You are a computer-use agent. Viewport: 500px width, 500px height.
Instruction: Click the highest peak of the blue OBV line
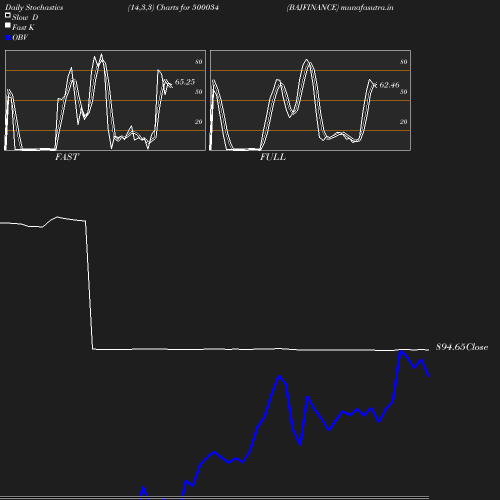pyautogui.click(x=400, y=351)
